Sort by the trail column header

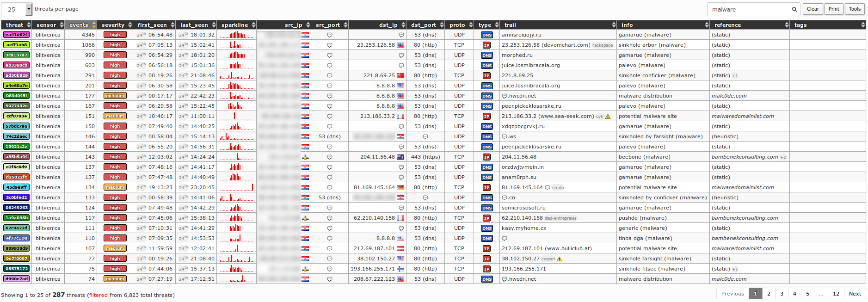click(x=558, y=25)
